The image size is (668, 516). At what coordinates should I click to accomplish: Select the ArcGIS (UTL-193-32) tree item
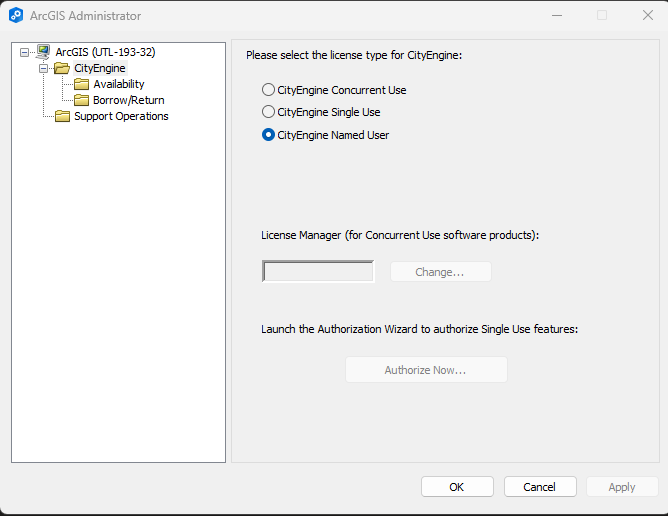[105, 52]
